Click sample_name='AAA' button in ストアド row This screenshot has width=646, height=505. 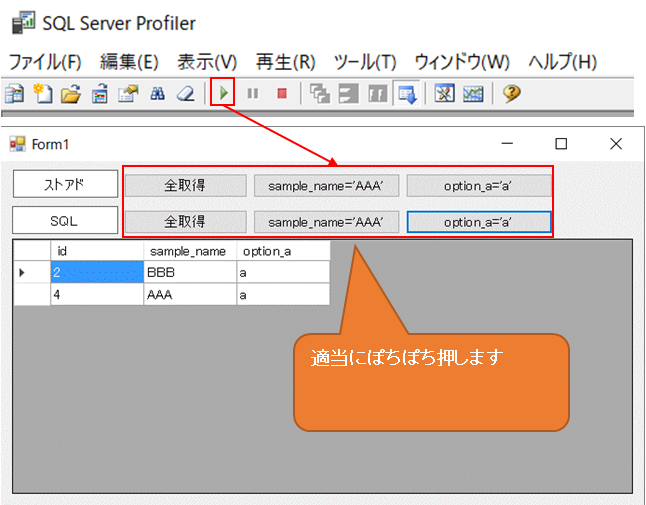click(x=326, y=186)
